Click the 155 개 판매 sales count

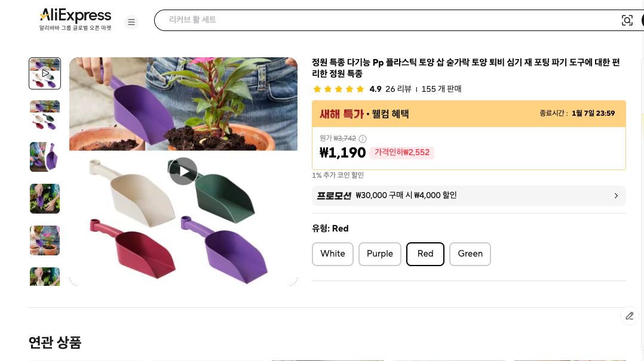click(x=441, y=89)
